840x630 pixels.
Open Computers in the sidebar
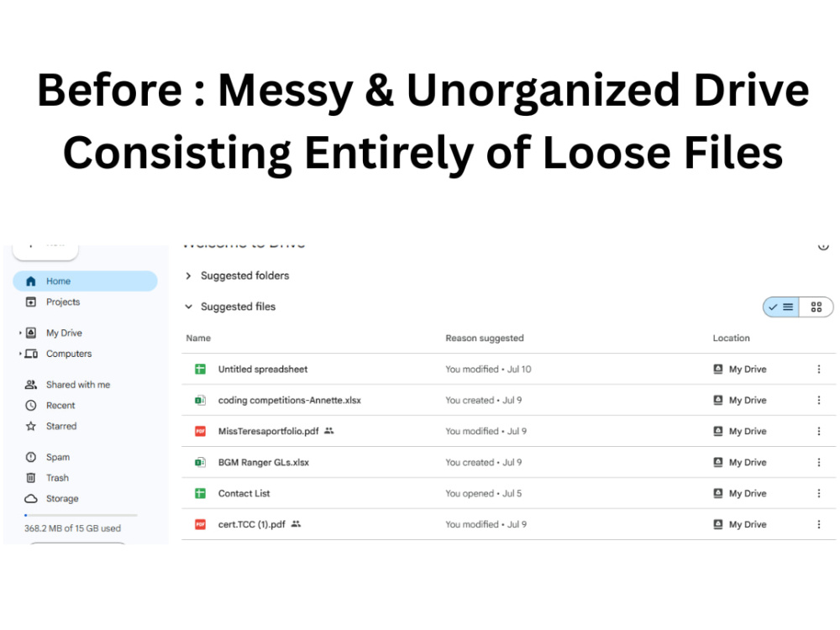(x=69, y=354)
